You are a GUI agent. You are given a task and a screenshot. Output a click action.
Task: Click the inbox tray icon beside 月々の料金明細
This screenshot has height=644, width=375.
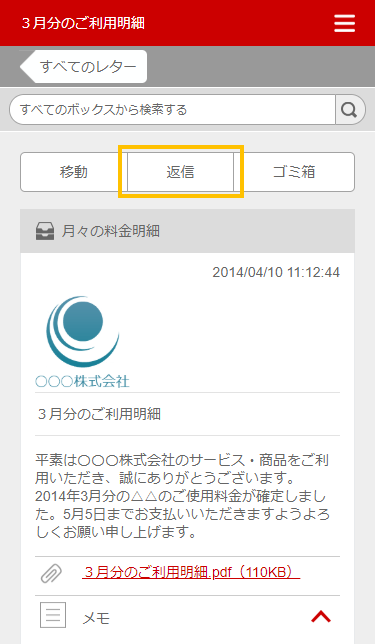[x=45, y=231]
